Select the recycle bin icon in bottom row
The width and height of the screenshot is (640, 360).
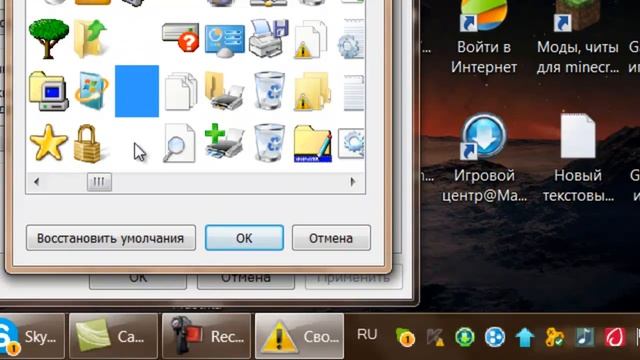tap(269, 143)
